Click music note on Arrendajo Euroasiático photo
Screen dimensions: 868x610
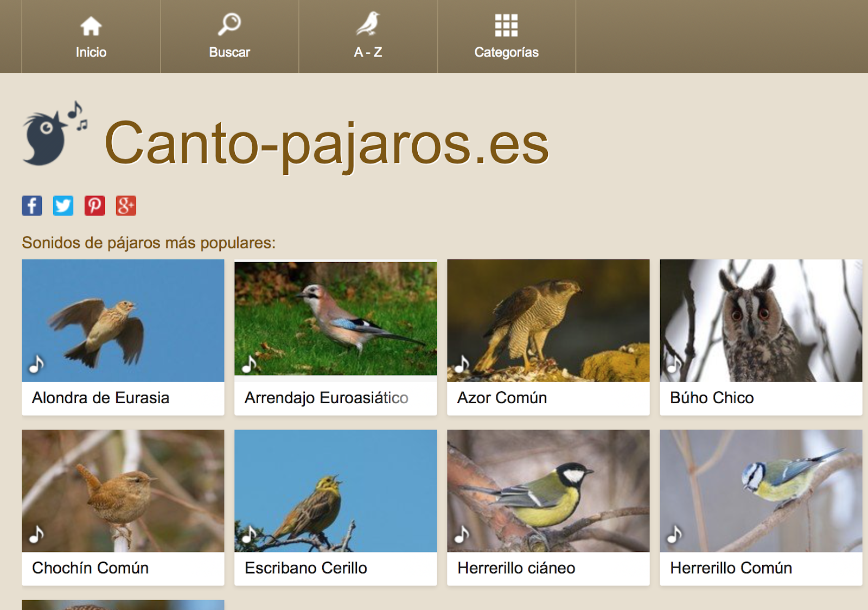pyautogui.click(x=249, y=364)
